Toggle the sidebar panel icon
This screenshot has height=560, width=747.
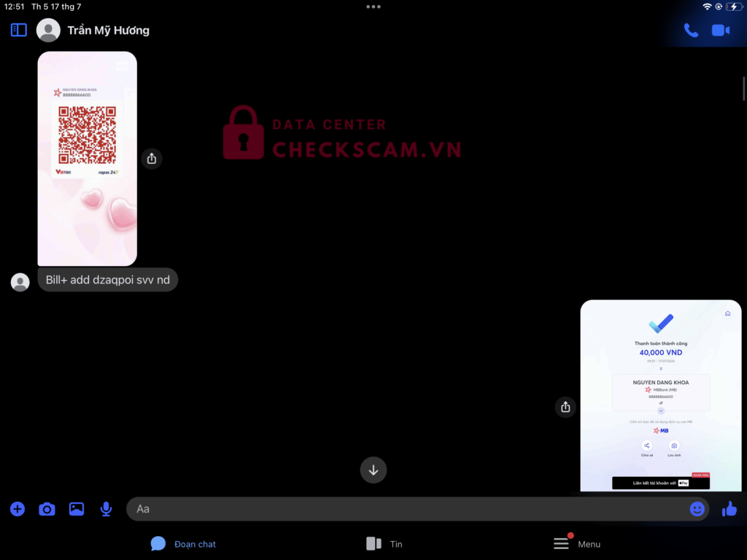(x=18, y=30)
